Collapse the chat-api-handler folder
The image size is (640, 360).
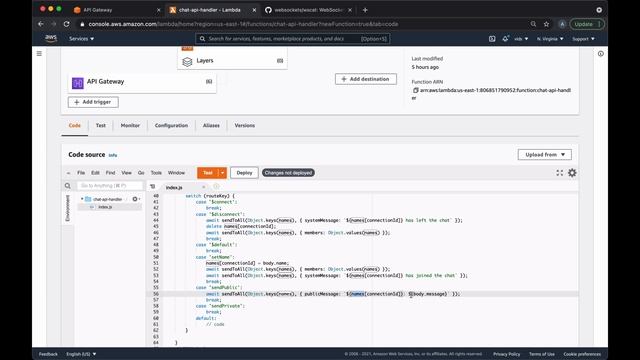82,199
